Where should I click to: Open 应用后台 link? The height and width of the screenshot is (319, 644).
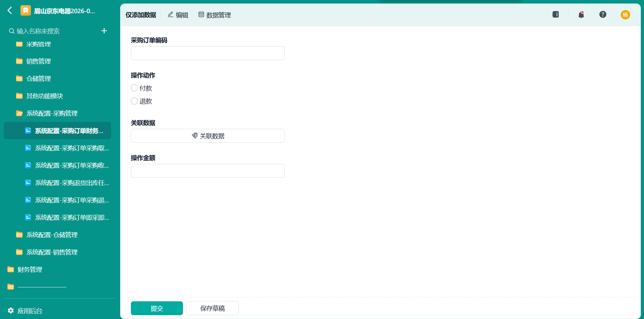[30, 311]
